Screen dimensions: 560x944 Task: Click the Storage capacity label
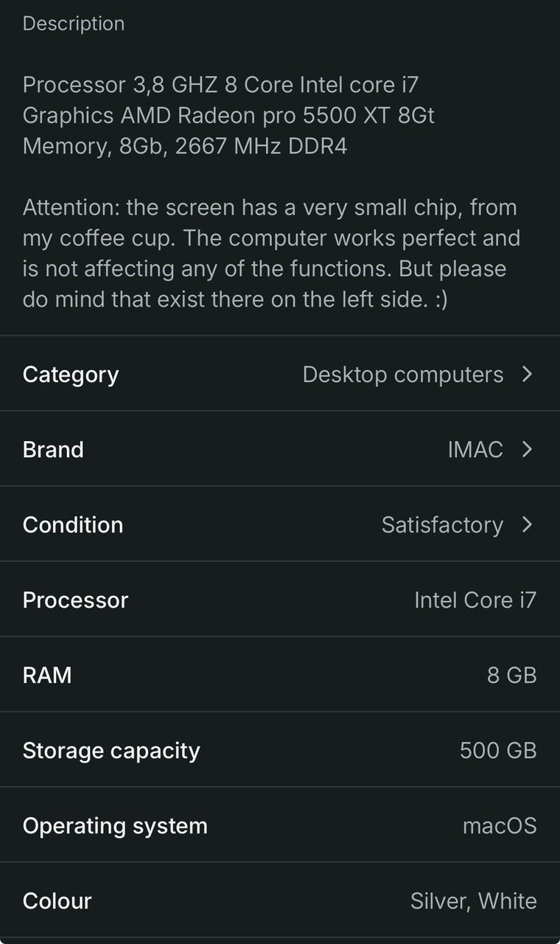(111, 750)
